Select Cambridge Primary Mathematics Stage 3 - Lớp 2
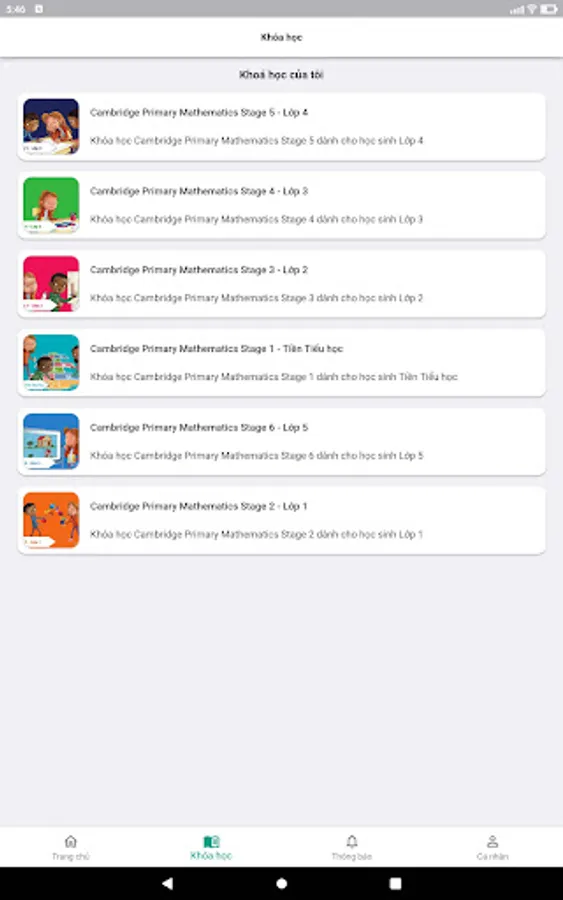 (x=199, y=270)
